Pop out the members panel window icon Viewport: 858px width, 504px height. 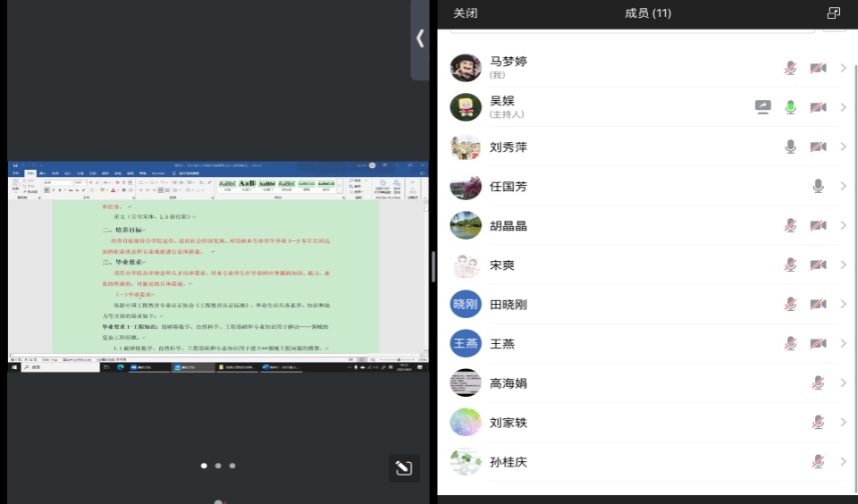click(x=833, y=13)
